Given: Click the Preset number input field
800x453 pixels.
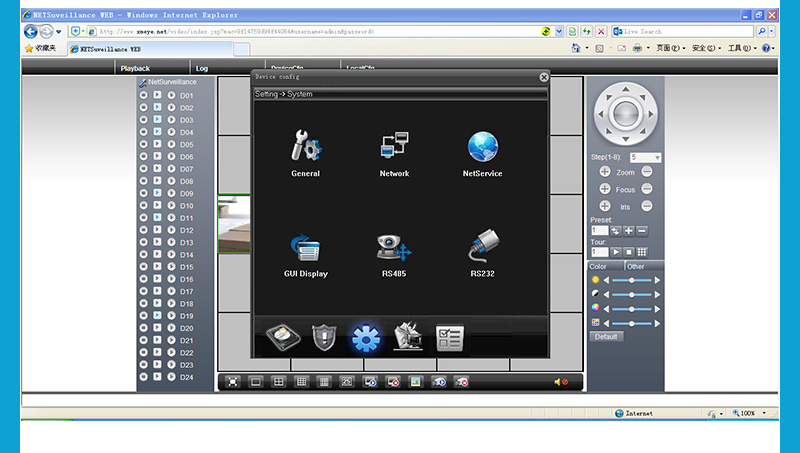Looking at the screenshot, I should coord(599,230).
